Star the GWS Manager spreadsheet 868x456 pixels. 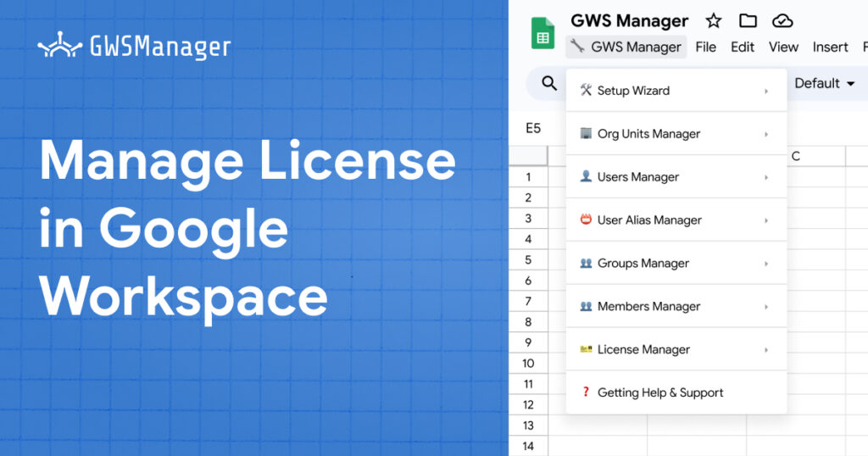714,21
